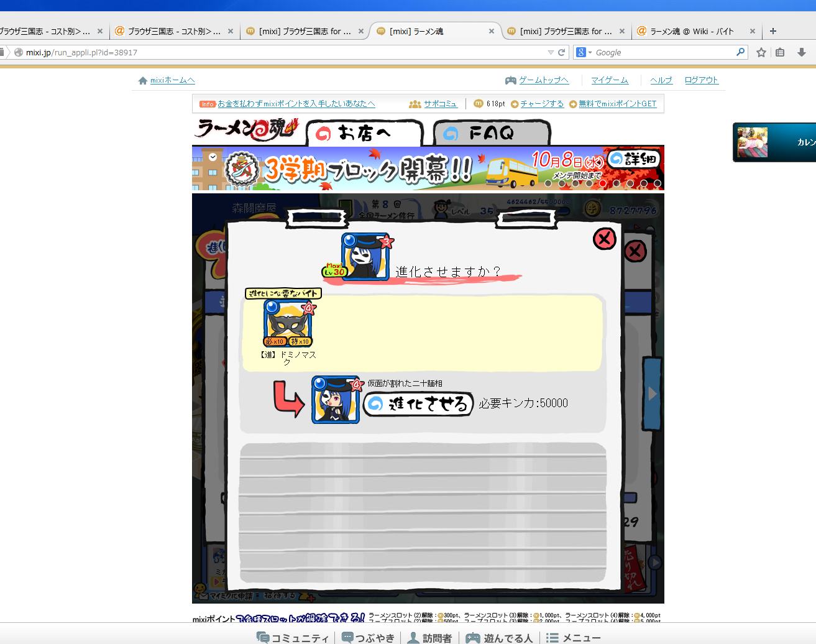Click the orange Info badge
Image resolution: width=816 pixels, height=644 pixels.
(208, 104)
